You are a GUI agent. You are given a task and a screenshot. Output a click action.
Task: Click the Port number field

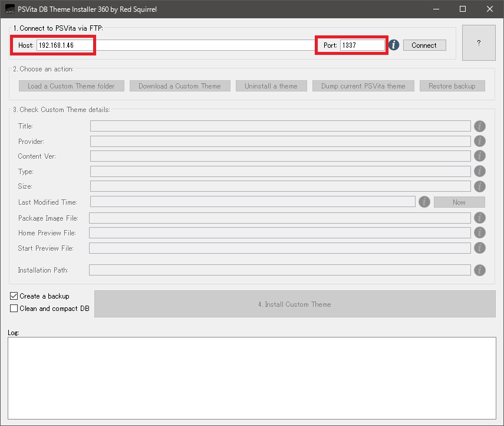(x=363, y=45)
